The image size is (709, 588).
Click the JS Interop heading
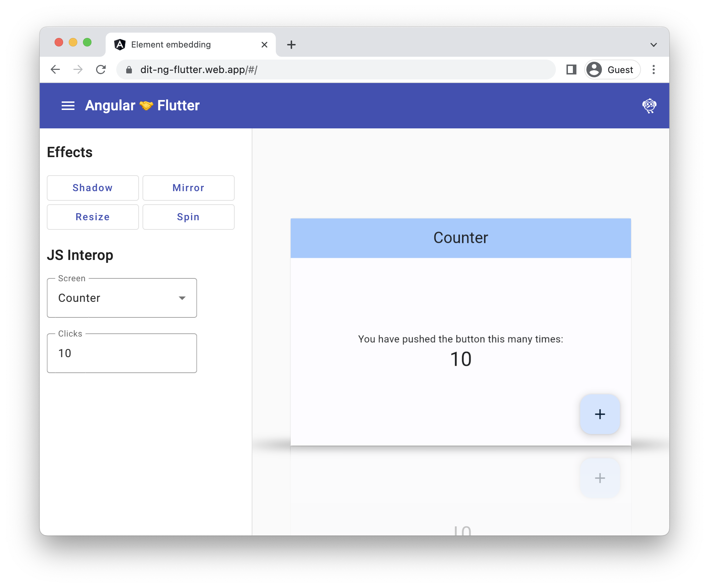click(x=80, y=255)
